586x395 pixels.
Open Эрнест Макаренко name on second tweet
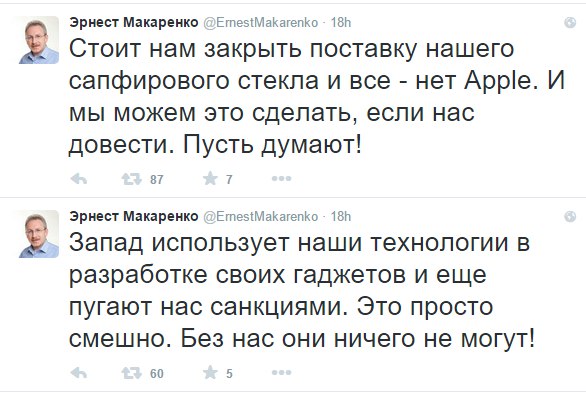click(x=134, y=216)
